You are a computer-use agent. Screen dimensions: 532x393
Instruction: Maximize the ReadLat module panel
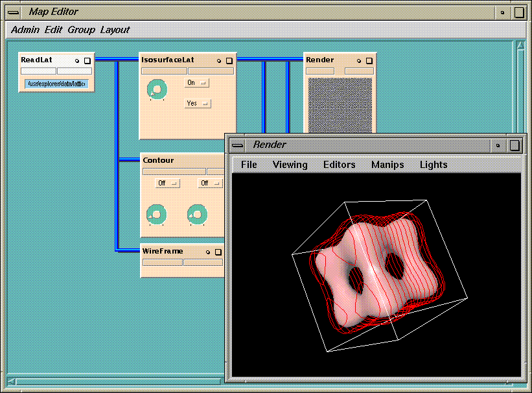87,60
